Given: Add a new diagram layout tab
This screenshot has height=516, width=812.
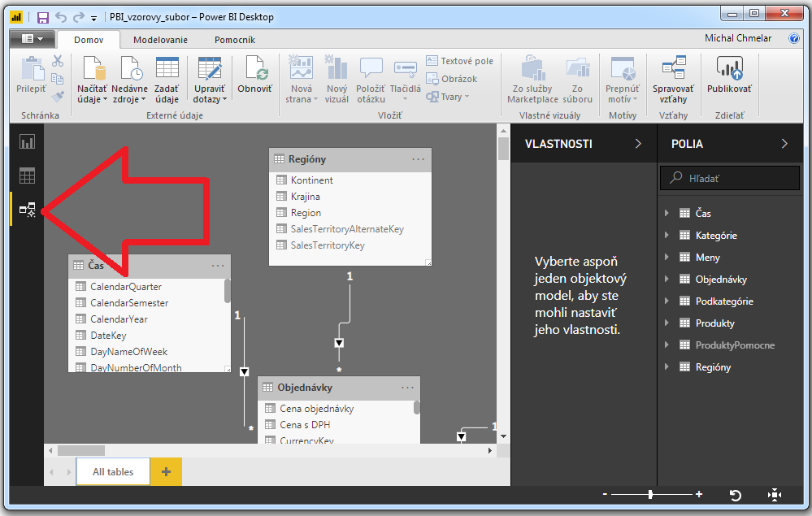Looking at the screenshot, I should [x=167, y=472].
